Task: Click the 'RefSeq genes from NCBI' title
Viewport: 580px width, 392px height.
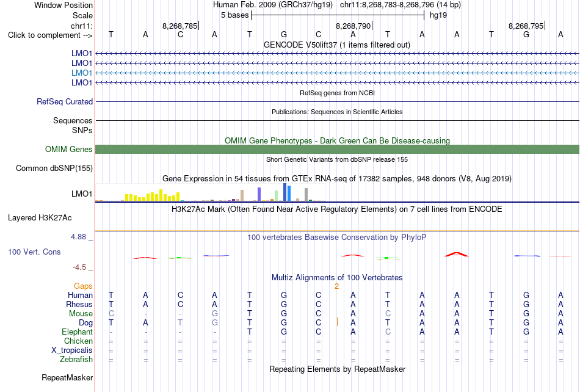Action: [337, 93]
